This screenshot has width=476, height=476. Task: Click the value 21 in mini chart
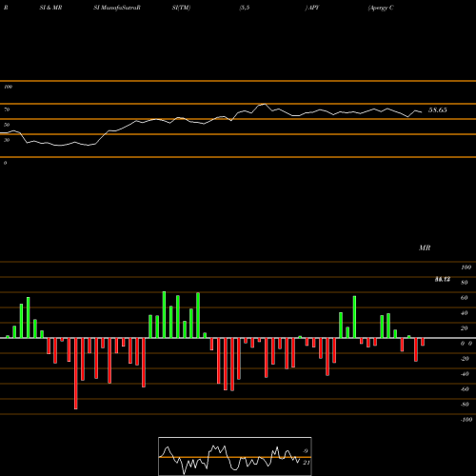tap(307, 463)
